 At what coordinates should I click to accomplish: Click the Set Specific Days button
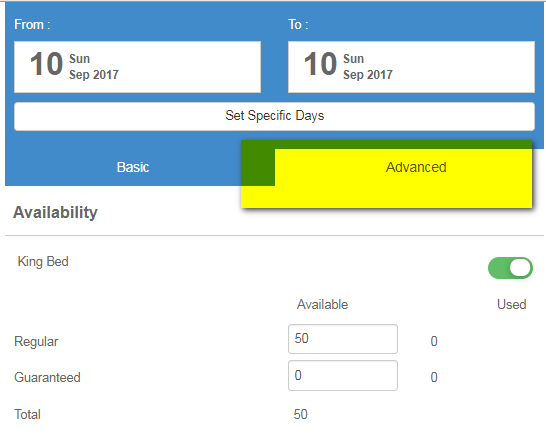tap(274, 116)
